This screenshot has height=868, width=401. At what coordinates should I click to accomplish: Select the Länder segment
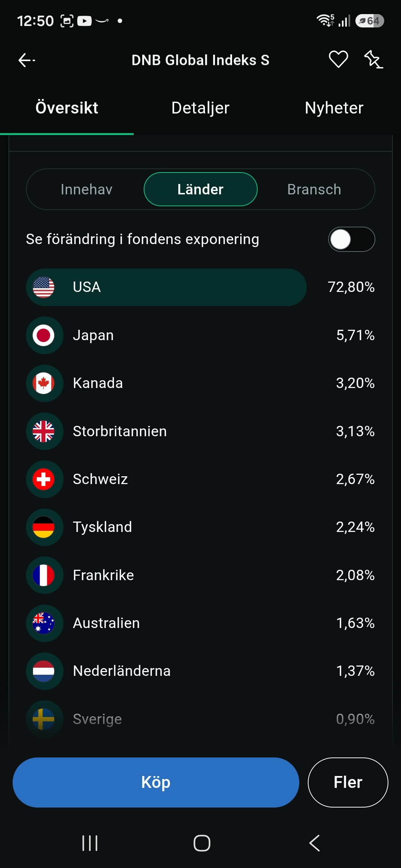[200, 189]
